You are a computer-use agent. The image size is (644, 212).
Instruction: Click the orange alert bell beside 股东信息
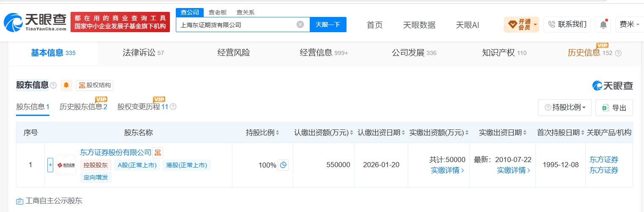coord(66,85)
